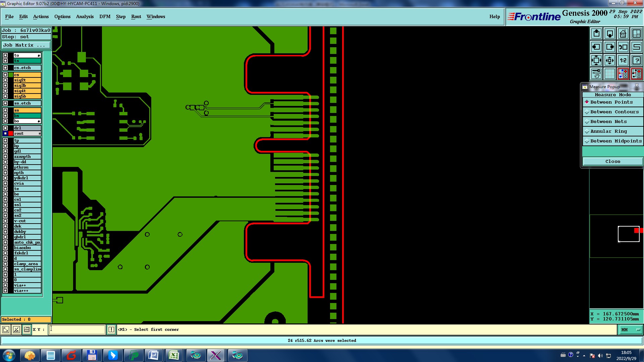Click the home view icon
The width and height of the screenshot is (644, 362).
click(x=623, y=34)
